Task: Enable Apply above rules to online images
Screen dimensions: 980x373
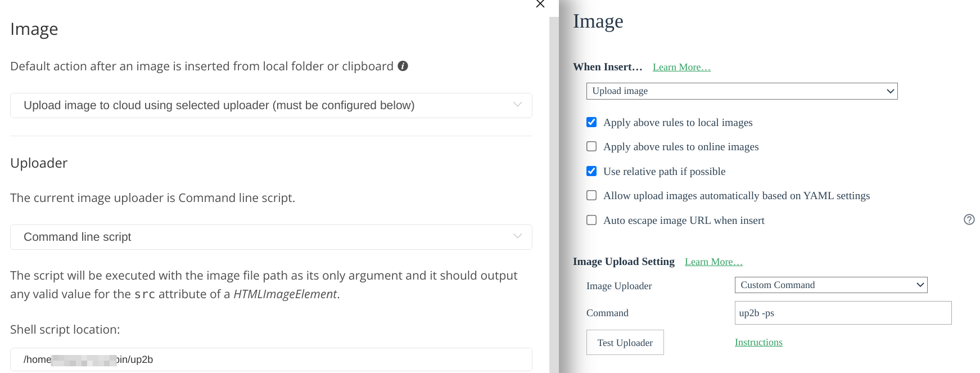Action: [591, 146]
